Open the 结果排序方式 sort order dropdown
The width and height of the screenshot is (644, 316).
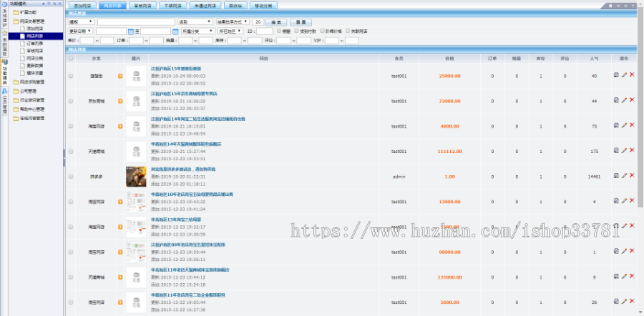(234, 22)
